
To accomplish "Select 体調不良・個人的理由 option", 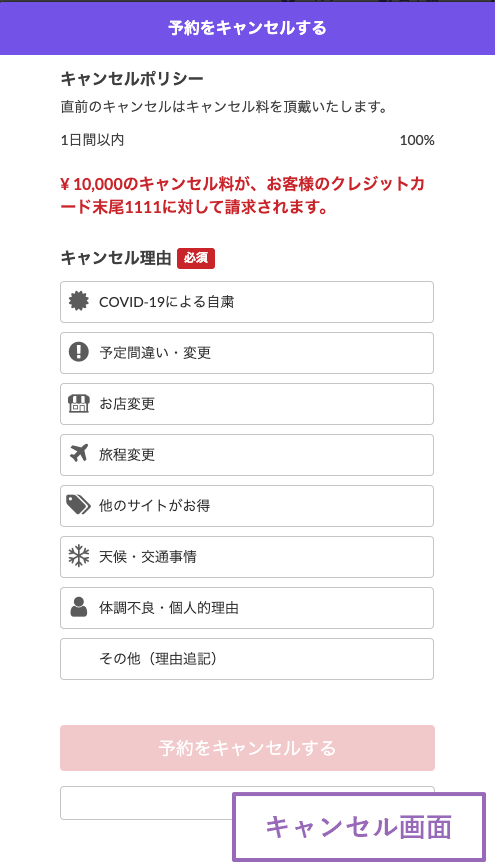I will point(247,608).
